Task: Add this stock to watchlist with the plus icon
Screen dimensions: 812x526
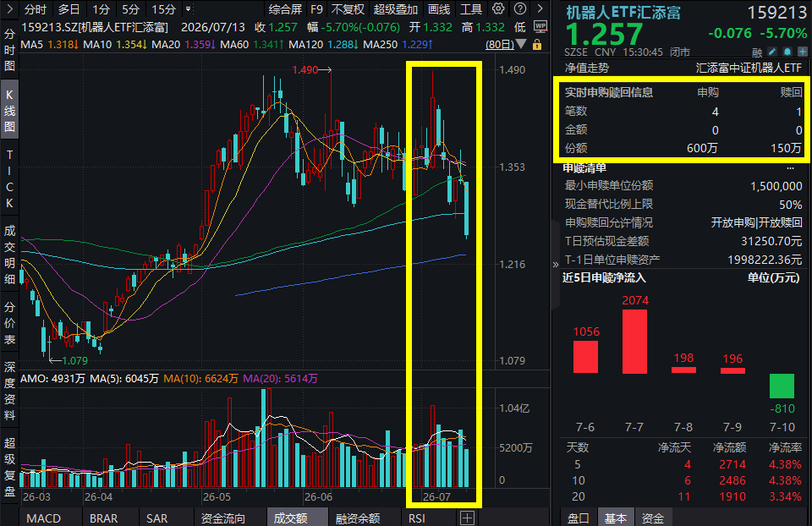Action: (x=802, y=52)
